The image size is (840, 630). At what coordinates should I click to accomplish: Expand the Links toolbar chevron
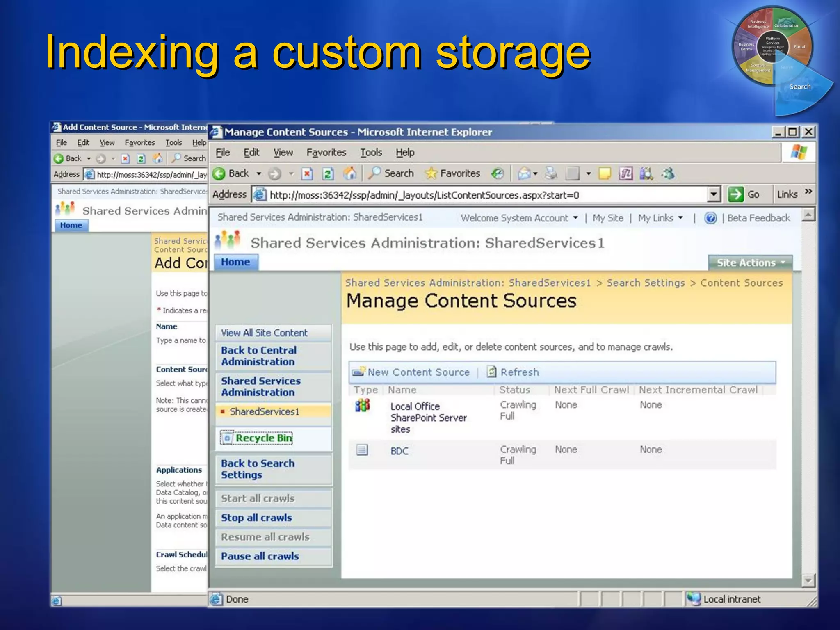click(808, 192)
